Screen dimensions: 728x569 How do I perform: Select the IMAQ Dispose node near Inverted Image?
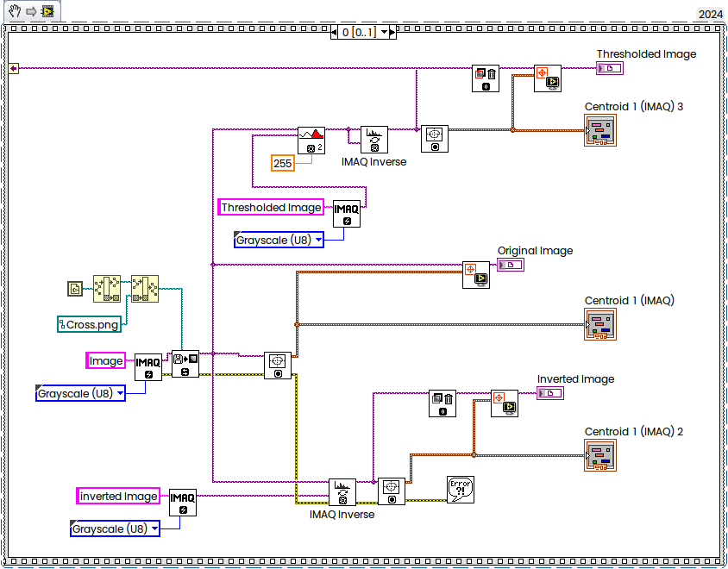tap(442, 403)
